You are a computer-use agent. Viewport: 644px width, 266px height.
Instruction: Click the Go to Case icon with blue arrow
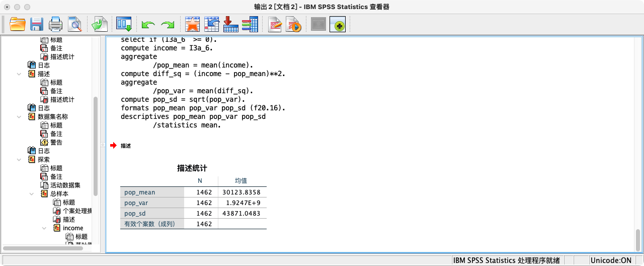pos(212,24)
